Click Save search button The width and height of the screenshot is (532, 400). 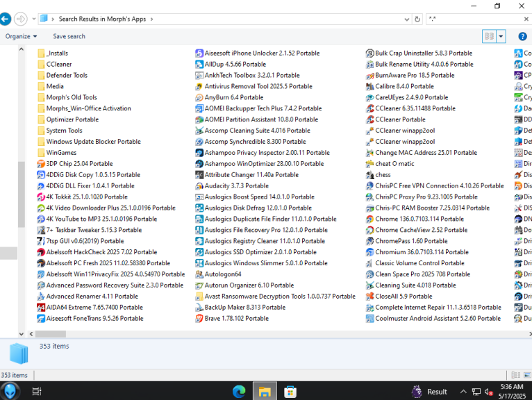pos(69,36)
